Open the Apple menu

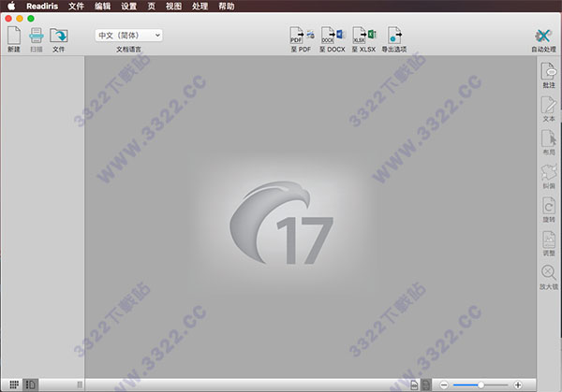[x=11, y=7]
